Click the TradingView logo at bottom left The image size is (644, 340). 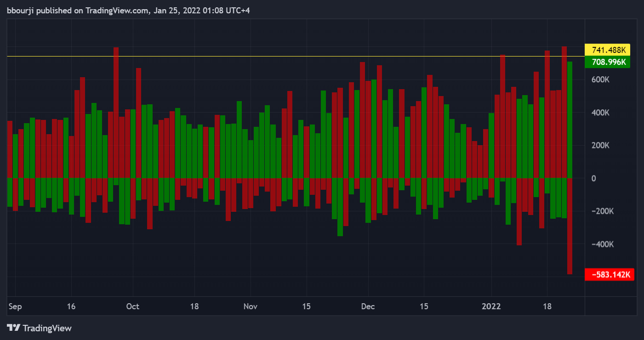[39, 328]
